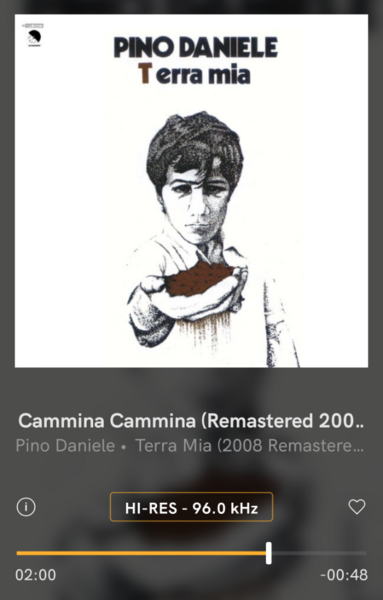Click the HI-RES - 96.0 kHz quality badge
The image size is (383, 600).
click(191, 507)
